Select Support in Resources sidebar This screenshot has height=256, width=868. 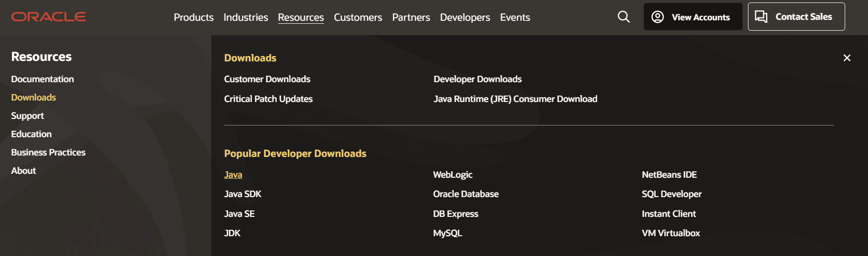pyautogui.click(x=27, y=116)
